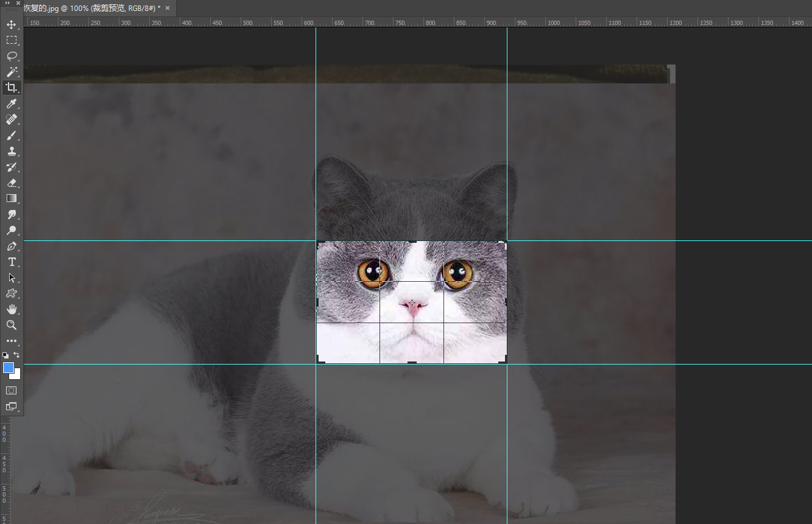Screen dimensions: 812x524
Task: Click the bottom-middle crop edge handle
Action: coord(412,363)
